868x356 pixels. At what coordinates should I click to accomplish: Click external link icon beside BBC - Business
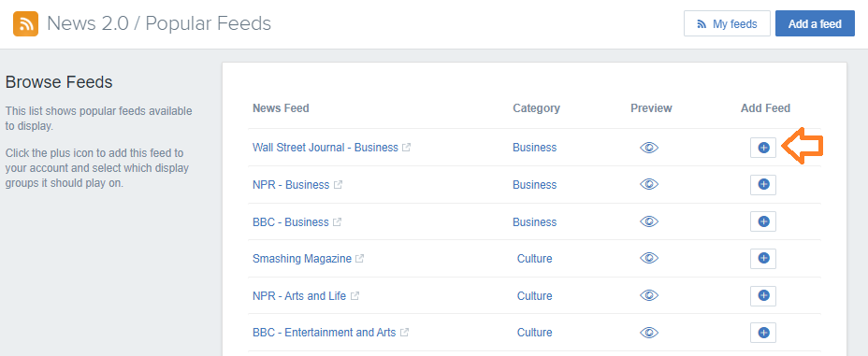tap(337, 221)
